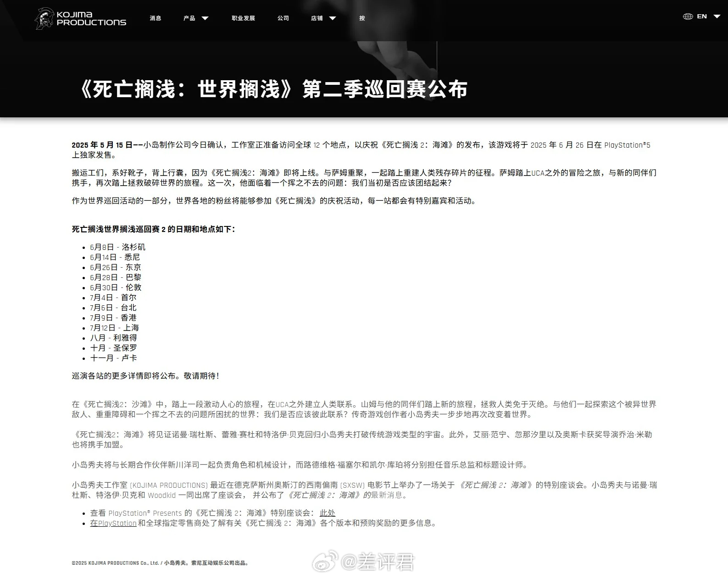Select list entry 6月26日 - 东京
This screenshot has height=579, width=728.
pyautogui.click(x=116, y=267)
